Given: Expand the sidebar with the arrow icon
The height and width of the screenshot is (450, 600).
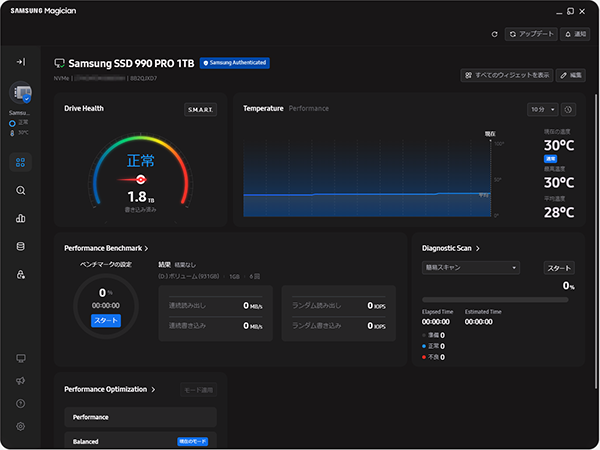Looking at the screenshot, I should point(21,62).
